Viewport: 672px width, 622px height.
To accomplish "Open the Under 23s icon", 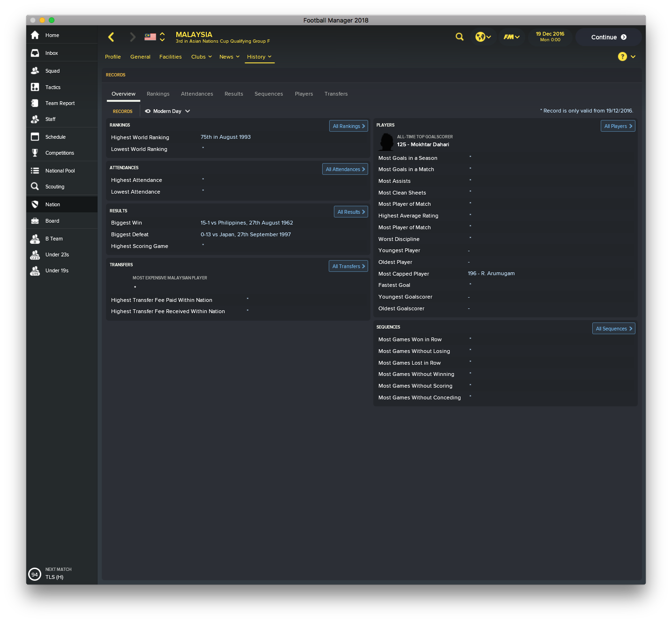I will [x=35, y=255].
